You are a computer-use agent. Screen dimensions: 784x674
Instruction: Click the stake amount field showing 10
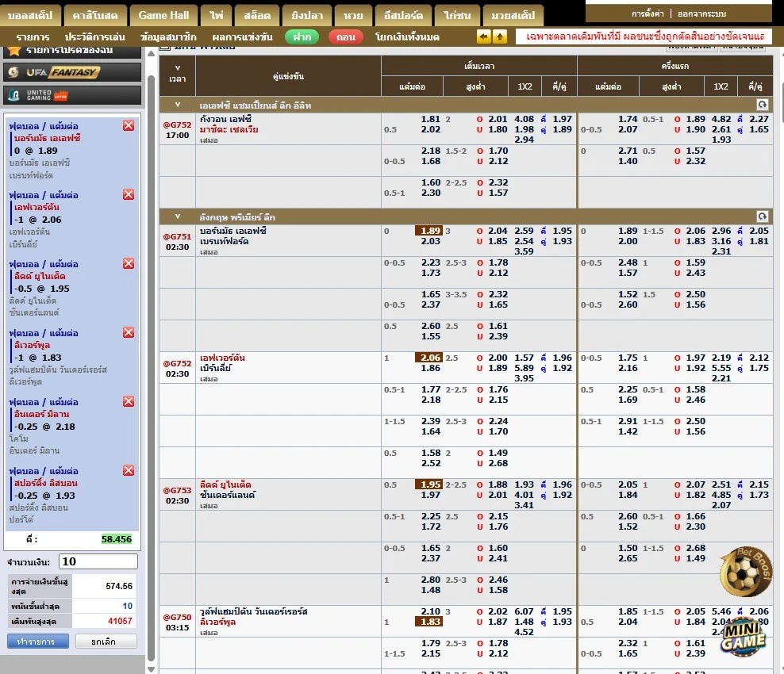(x=98, y=561)
